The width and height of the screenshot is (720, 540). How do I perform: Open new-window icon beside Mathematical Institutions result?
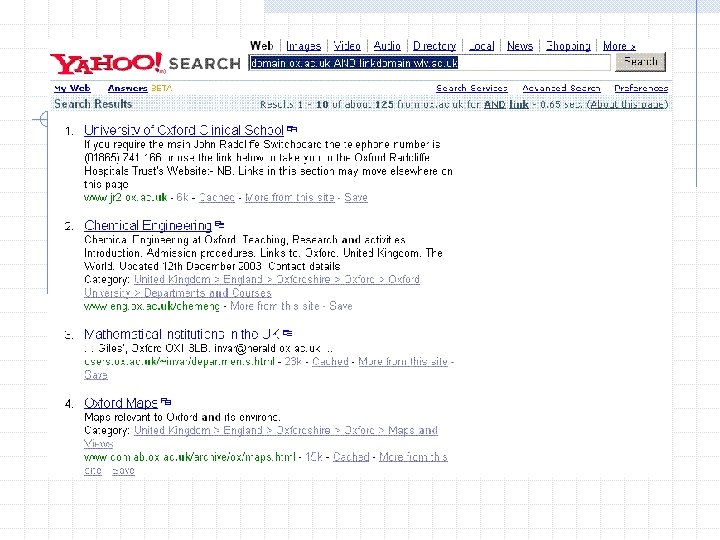(x=287, y=333)
